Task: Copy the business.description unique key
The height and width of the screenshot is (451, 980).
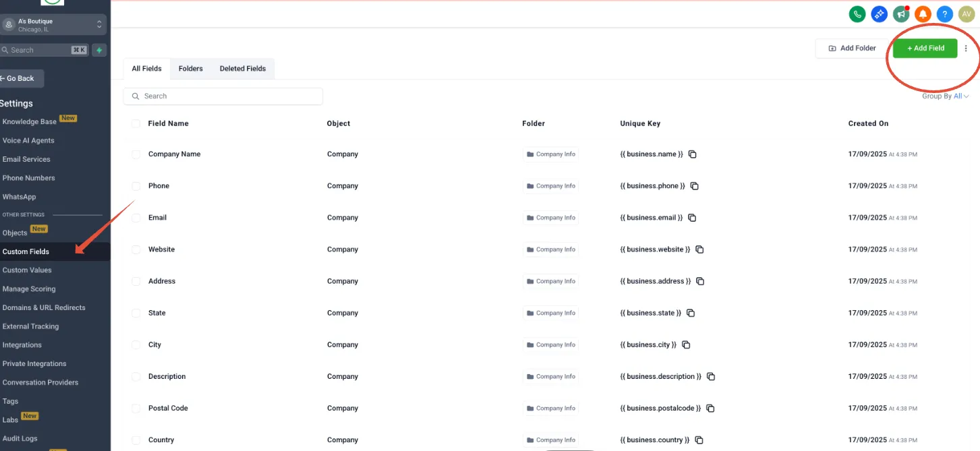Action: pyautogui.click(x=711, y=377)
